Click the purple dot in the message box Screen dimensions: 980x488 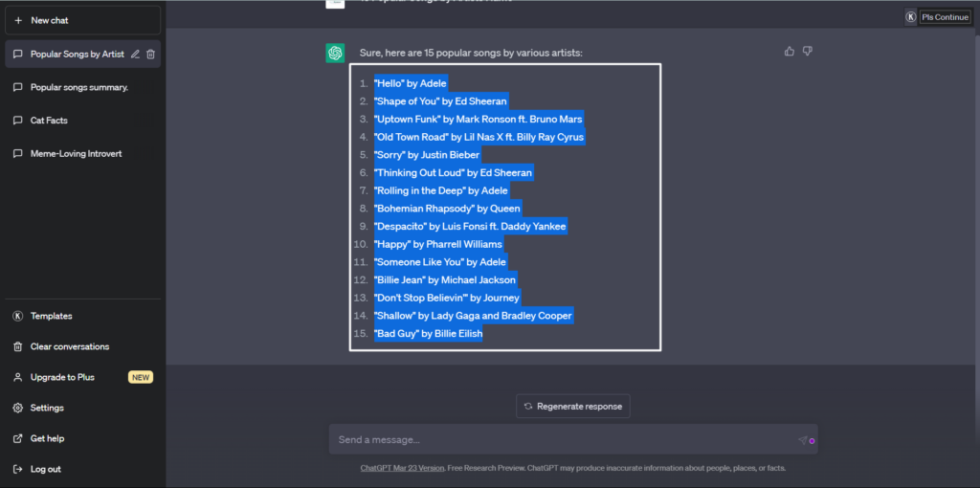[812, 441]
